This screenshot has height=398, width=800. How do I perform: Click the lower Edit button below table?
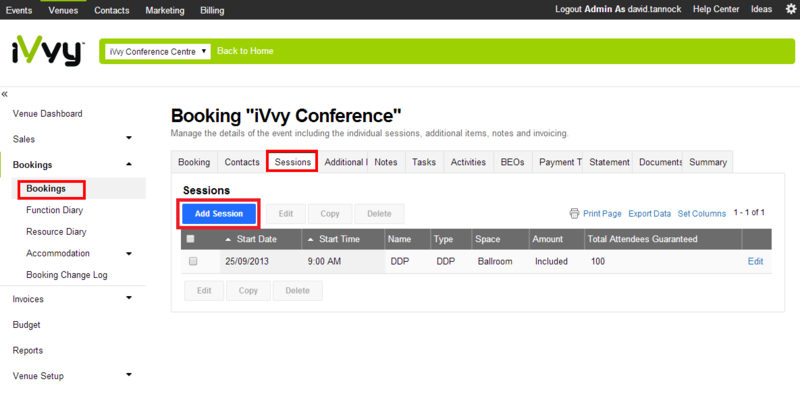click(204, 290)
